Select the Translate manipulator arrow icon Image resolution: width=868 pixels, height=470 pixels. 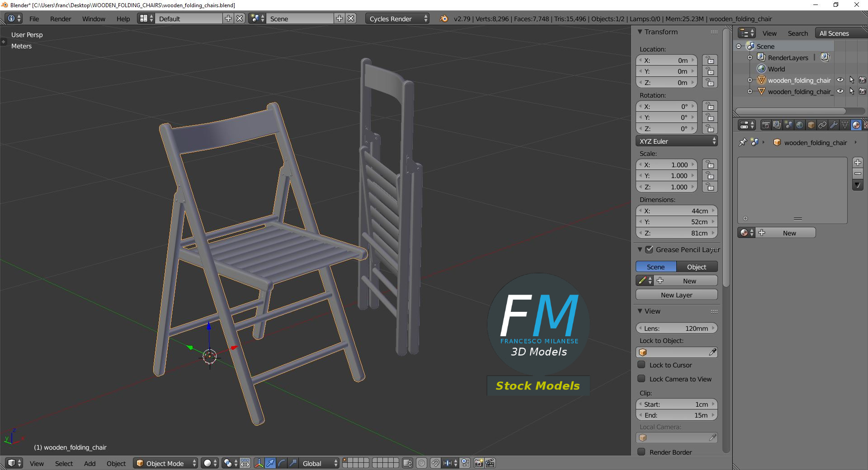click(x=270, y=463)
